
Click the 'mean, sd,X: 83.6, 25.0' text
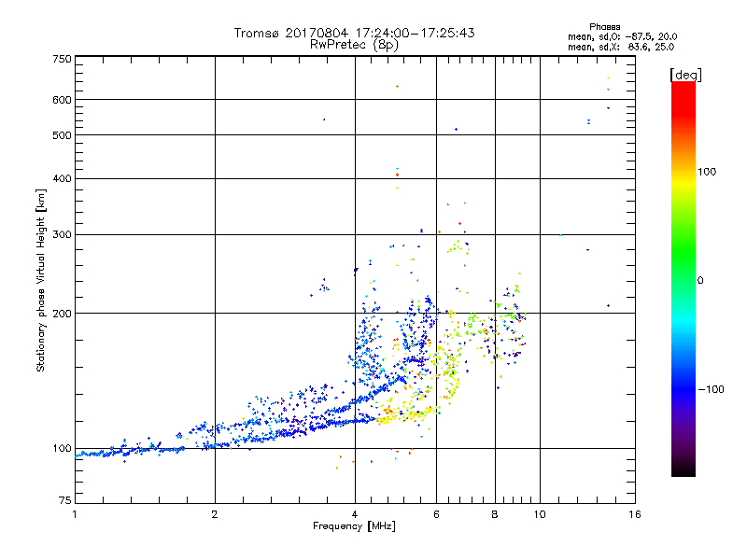[621, 47]
